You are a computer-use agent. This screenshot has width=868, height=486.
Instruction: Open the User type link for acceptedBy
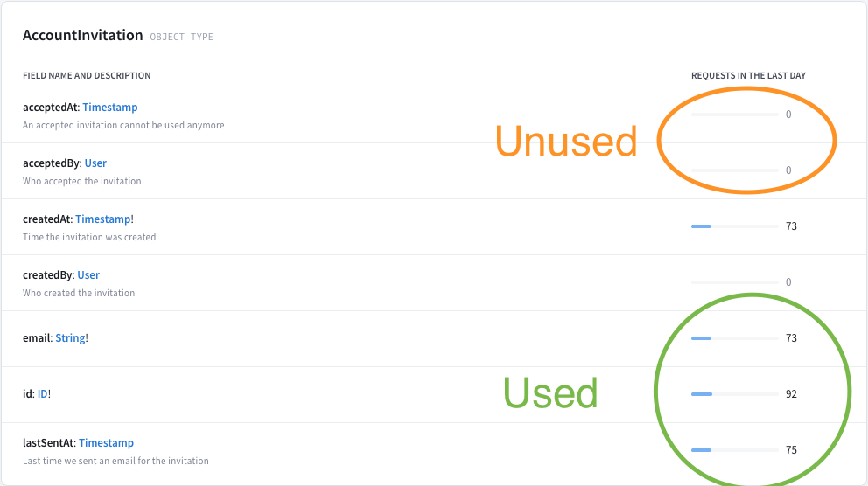[95, 163]
